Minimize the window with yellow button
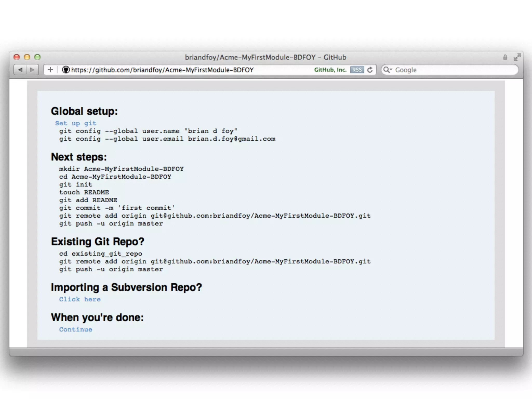The height and width of the screenshot is (399, 532). (x=27, y=57)
